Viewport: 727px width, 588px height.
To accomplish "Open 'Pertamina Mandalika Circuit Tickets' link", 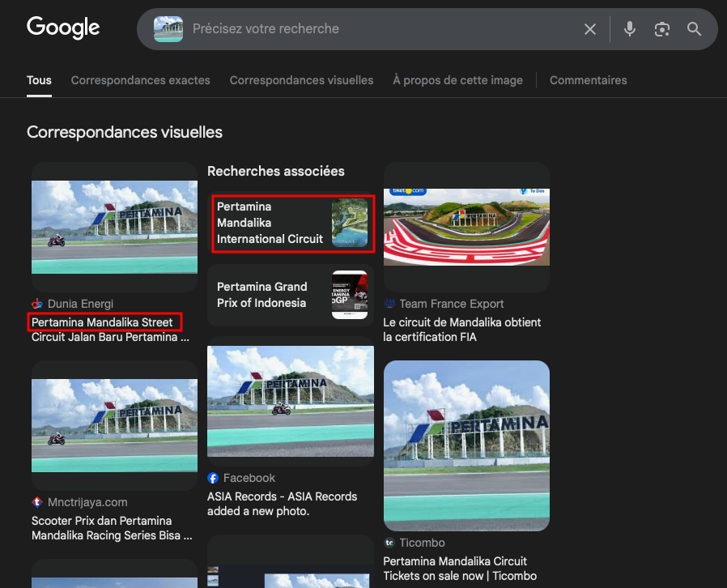I will click(x=460, y=569).
